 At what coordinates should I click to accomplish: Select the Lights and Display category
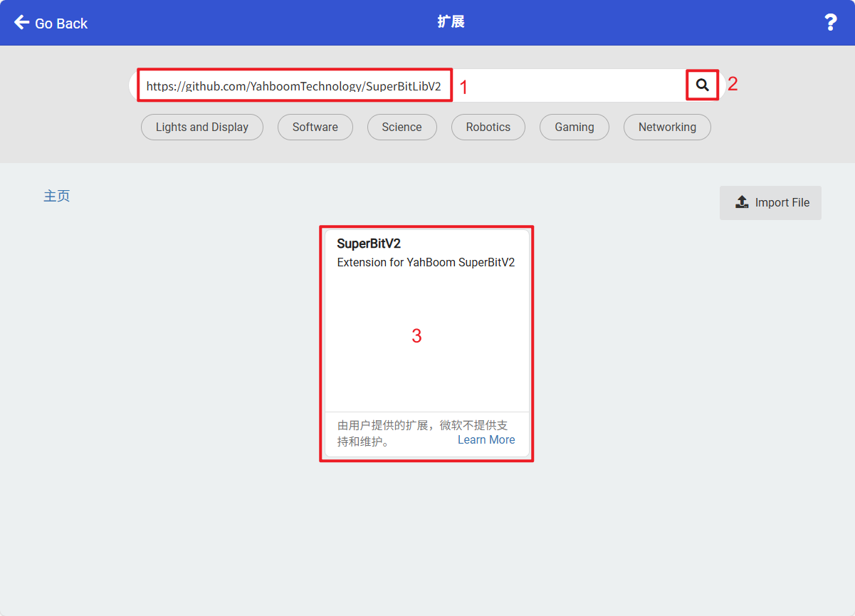202,127
